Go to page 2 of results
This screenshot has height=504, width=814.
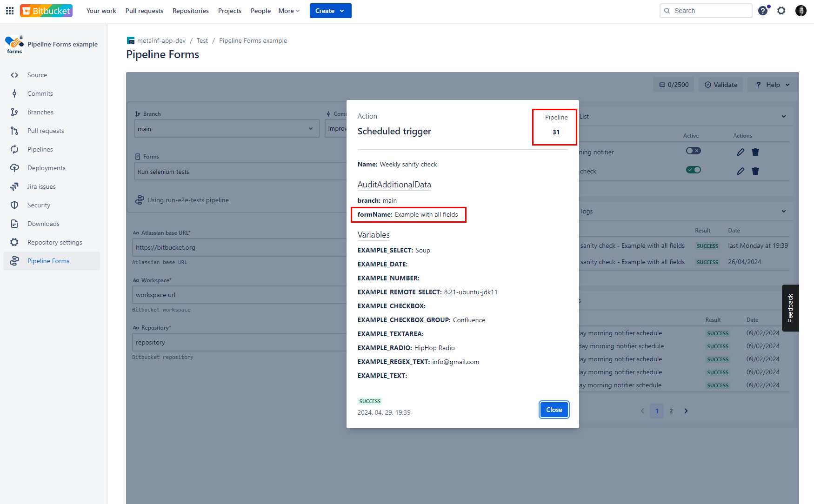click(x=671, y=411)
